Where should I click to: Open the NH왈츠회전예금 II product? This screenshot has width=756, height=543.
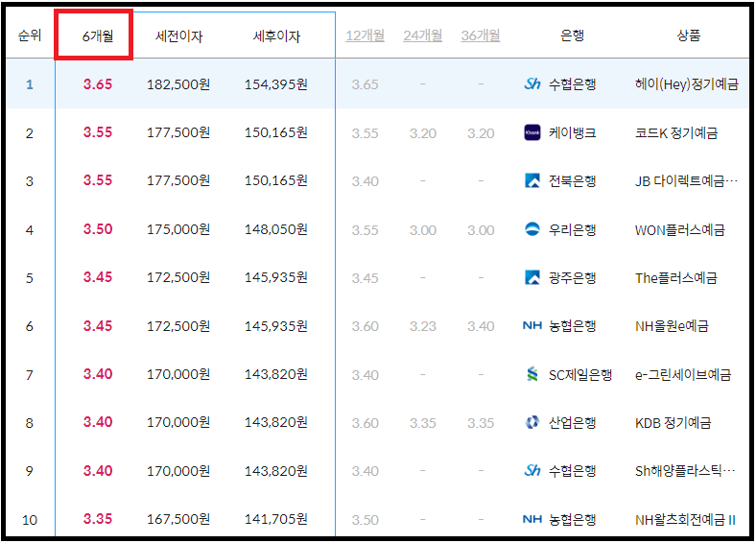click(x=685, y=520)
